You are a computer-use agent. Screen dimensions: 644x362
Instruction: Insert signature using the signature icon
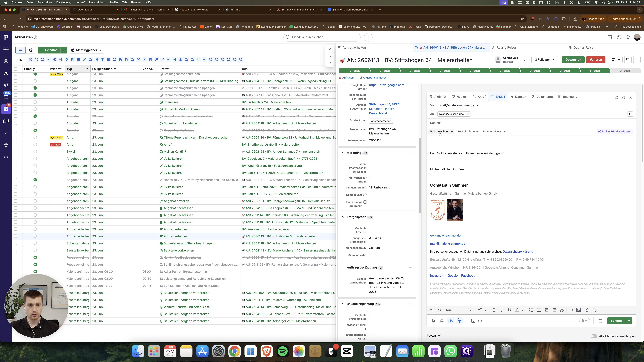click(442, 321)
